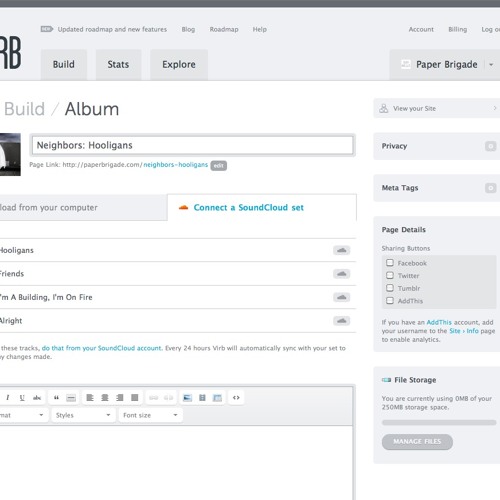This screenshot has height=500, width=500.
Task: Click the Manage Files button
Action: point(417,442)
